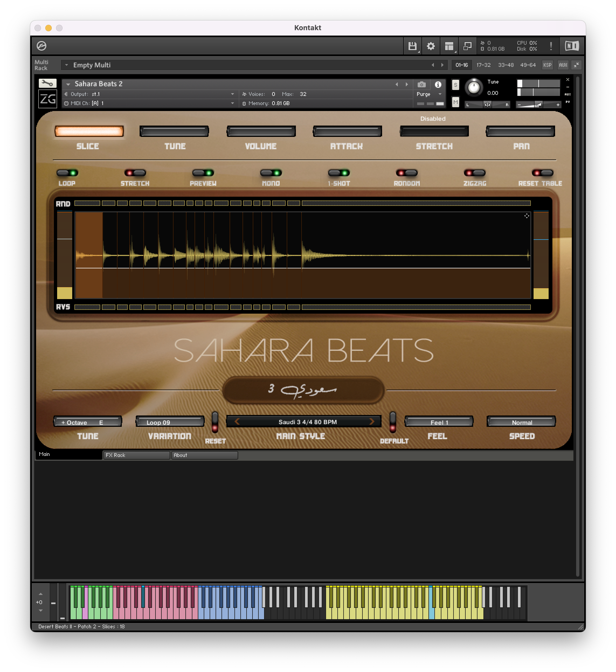The image size is (616, 672).
Task: Click the exclamation panic button
Action: click(x=551, y=46)
